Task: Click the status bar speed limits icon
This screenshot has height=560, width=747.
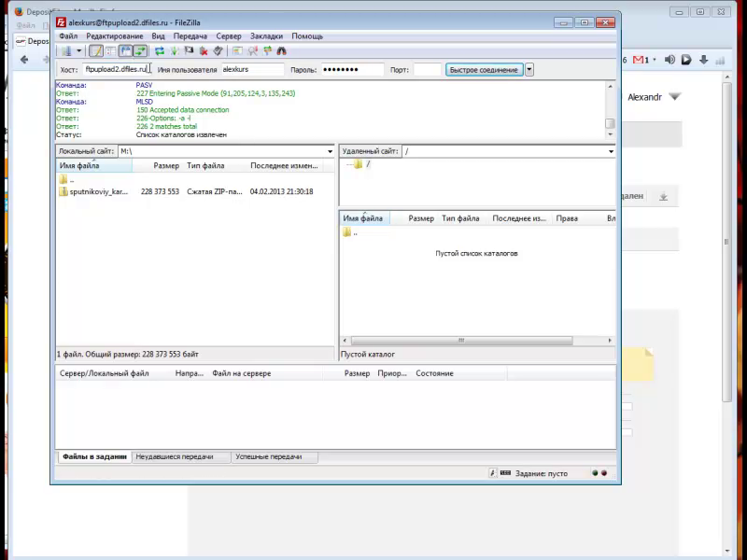Action: point(505,473)
